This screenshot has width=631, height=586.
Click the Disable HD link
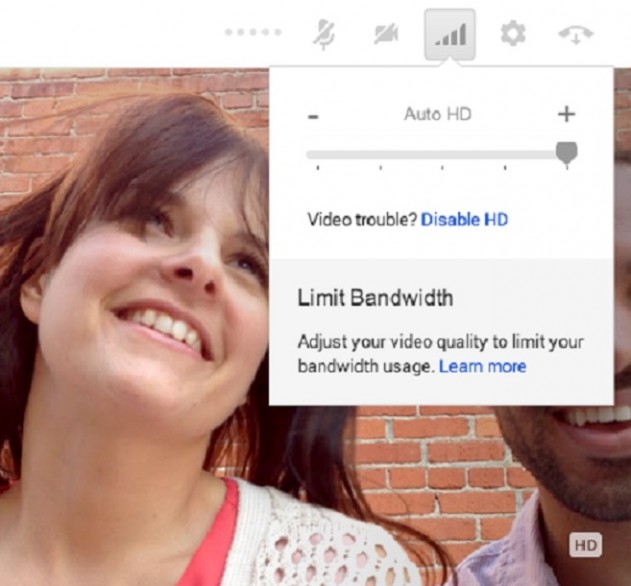pos(464,219)
